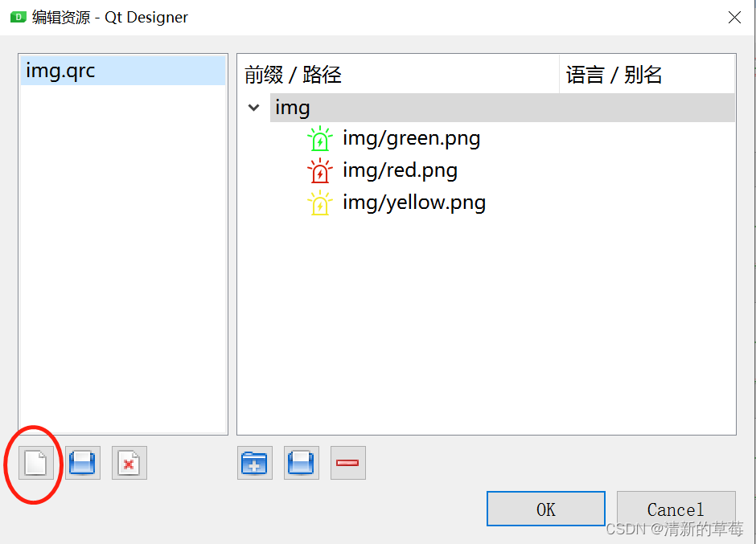Select img.qrc in the file list
756x544 pixels.
coord(123,71)
